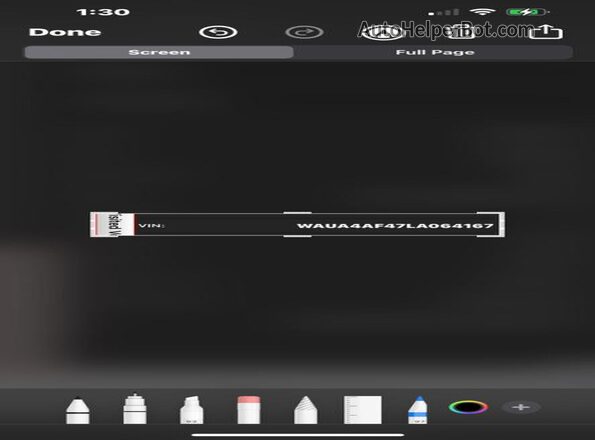Tap the top center crop handle

(298, 213)
